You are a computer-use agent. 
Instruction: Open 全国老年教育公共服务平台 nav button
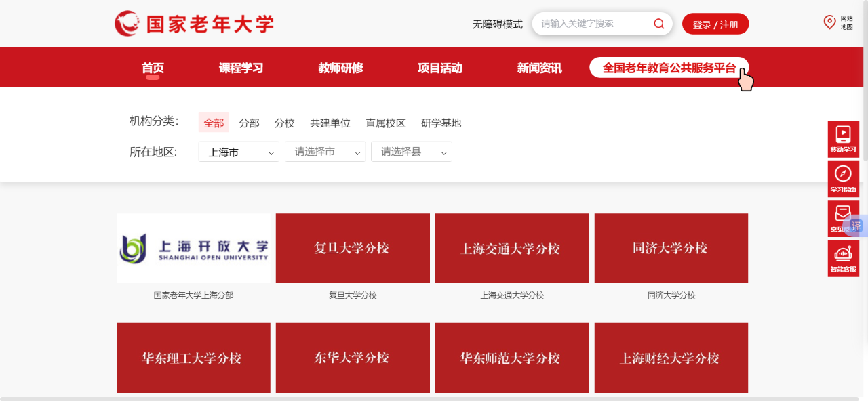(669, 68)
